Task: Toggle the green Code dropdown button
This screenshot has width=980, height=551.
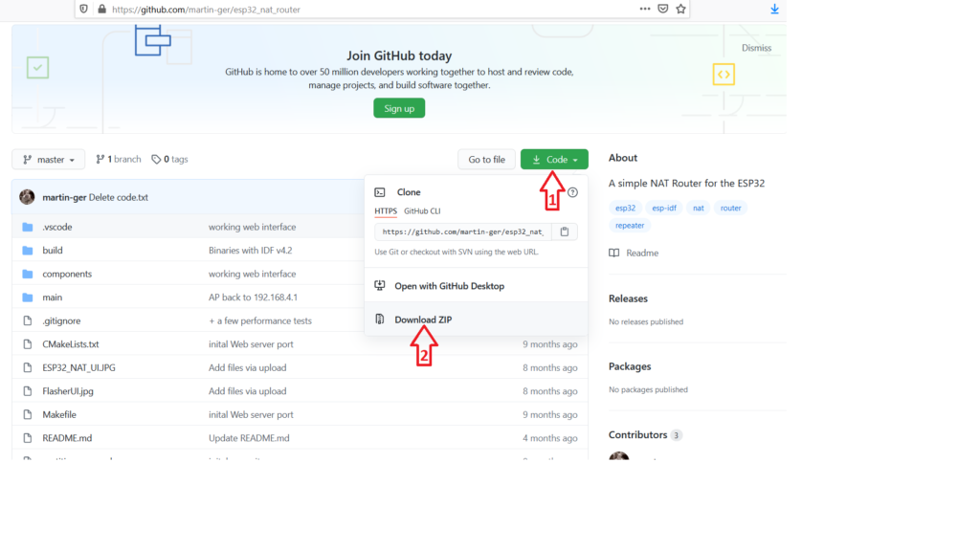Action: [554, 160]
